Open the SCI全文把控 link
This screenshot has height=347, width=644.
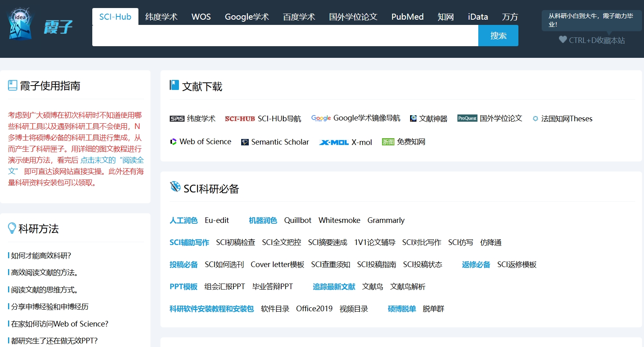(282, 242)
